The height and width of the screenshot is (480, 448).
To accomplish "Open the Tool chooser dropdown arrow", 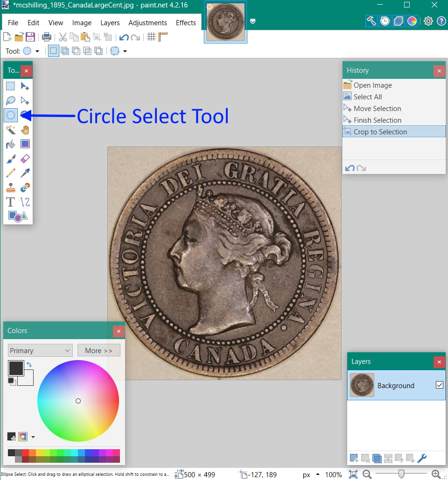I will point(37,51).
